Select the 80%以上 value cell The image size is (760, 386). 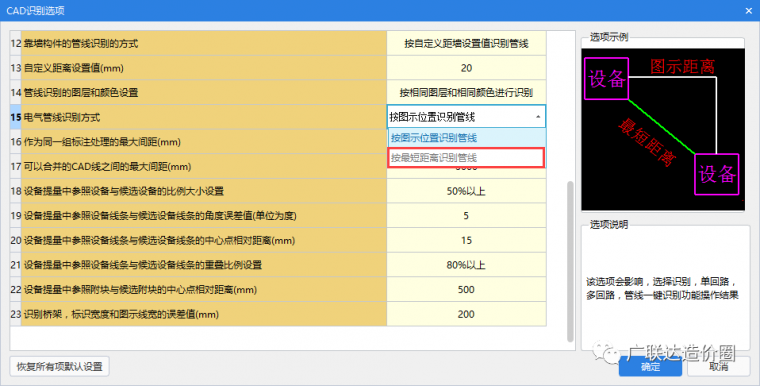coord(466,265)
